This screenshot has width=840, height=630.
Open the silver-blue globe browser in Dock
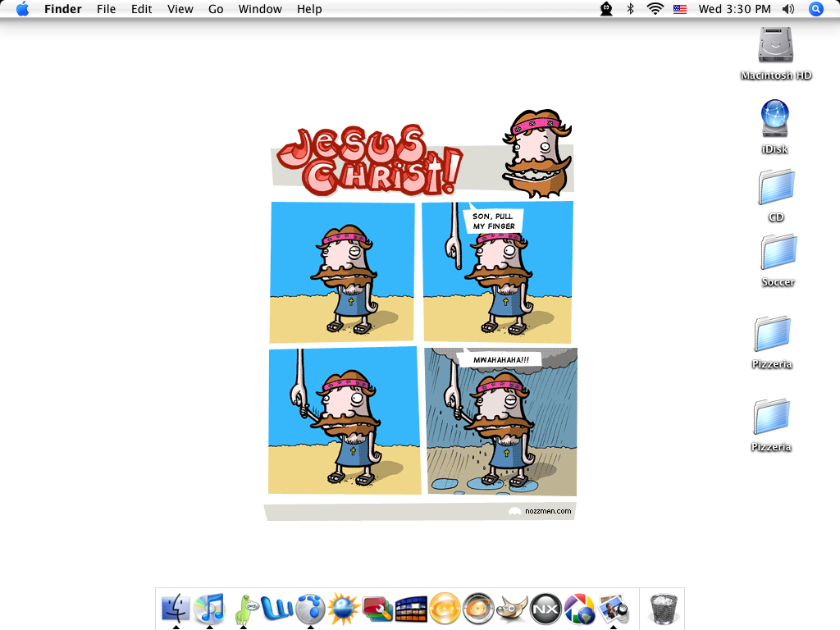[310, 609]
